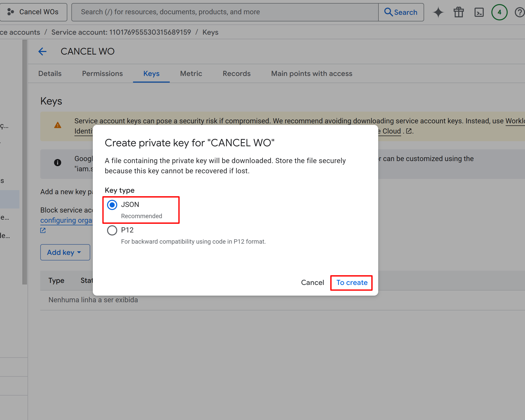Select the P12 key type radio

point(112,230)
